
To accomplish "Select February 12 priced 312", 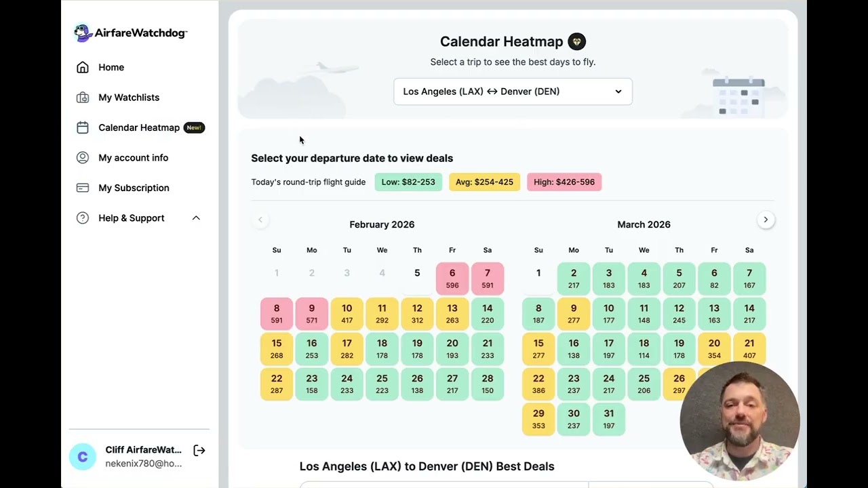I will pos(417,314).
